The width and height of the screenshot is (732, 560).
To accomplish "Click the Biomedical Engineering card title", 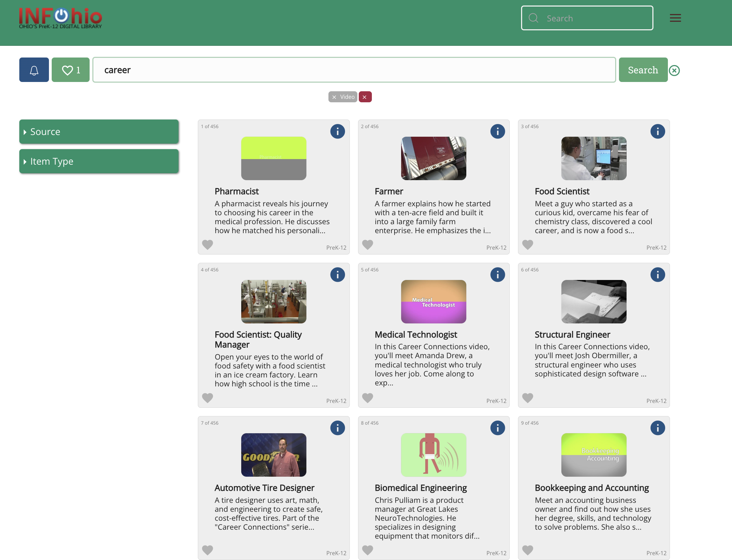I will (421, 487).
